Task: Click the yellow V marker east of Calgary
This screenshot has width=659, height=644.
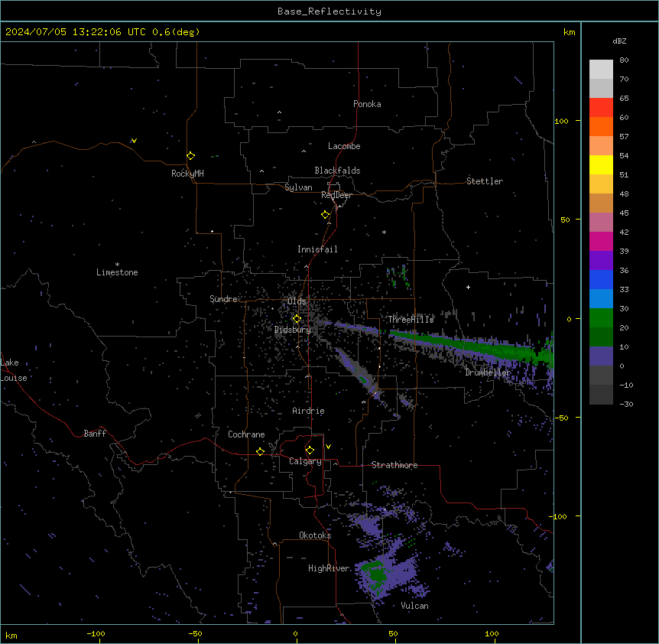Action: pyautogui.click(x=328, y=447)
